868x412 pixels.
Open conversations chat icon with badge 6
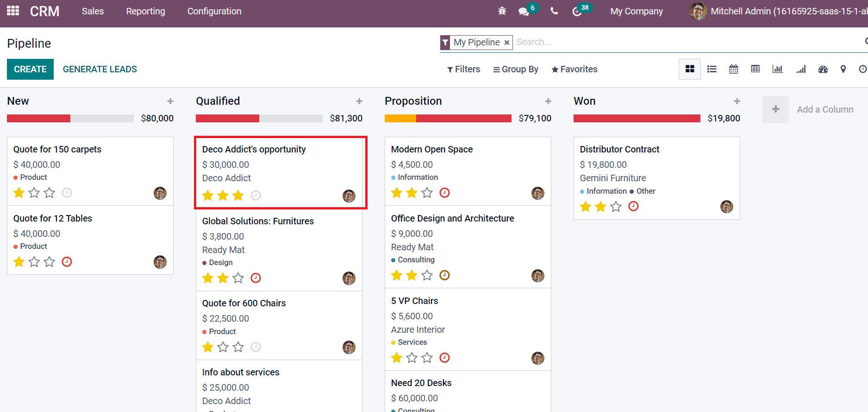pos(524,11)
